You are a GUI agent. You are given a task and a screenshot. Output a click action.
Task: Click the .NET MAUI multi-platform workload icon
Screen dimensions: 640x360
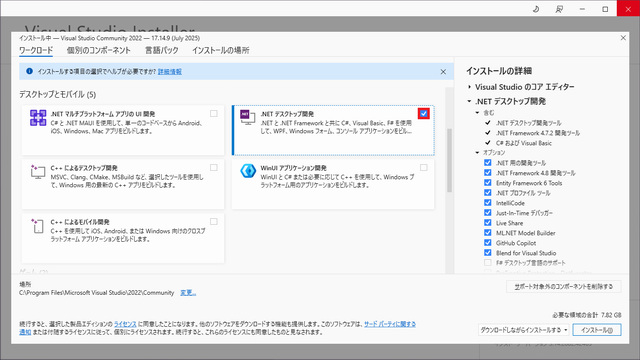pyautogui.click(x=38, y=118)
